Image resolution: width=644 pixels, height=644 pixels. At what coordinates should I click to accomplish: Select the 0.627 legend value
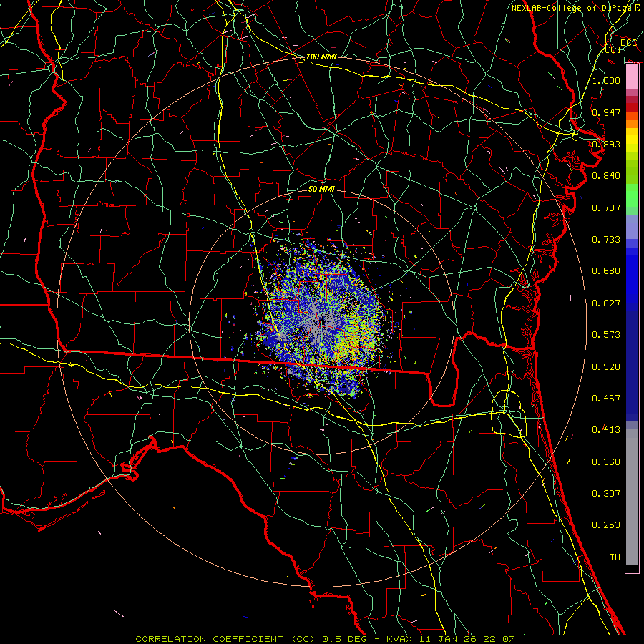(x=606, y=303)
